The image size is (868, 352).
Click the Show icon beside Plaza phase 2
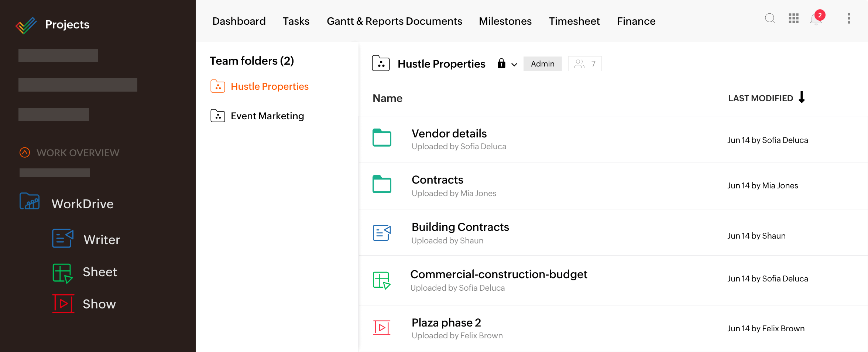click(x=382, y=328)
